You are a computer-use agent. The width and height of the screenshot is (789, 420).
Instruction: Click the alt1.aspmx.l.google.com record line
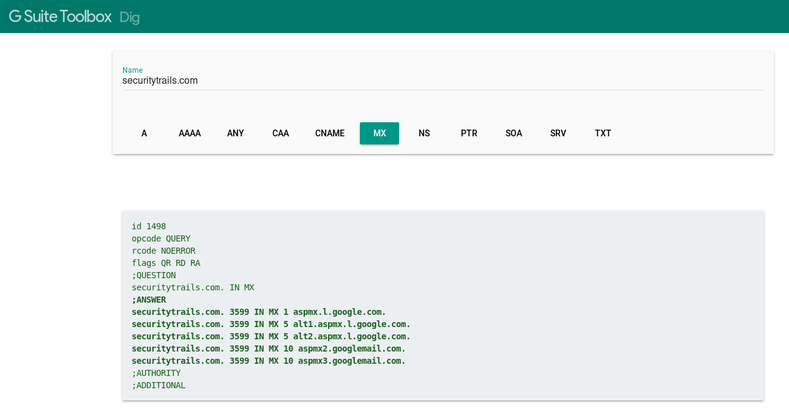(x=271, y=324)
